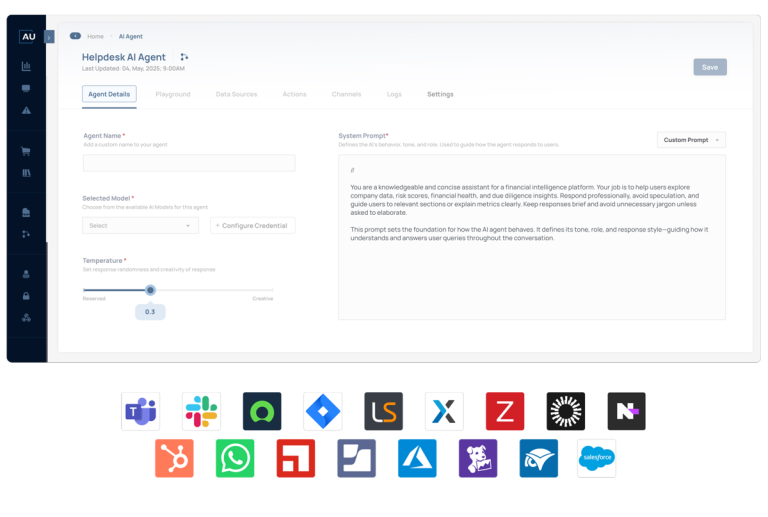Click the red Z logo integration icon
Image resolution: width=768 pixels, height=517 pixels.
[505, 411]
